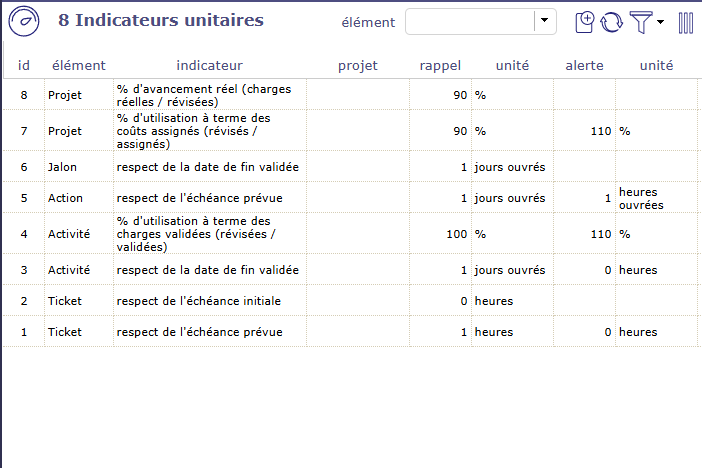702x468 pixels.
Task: Click the funnel filter icon
Action: [x=641, y=22]
